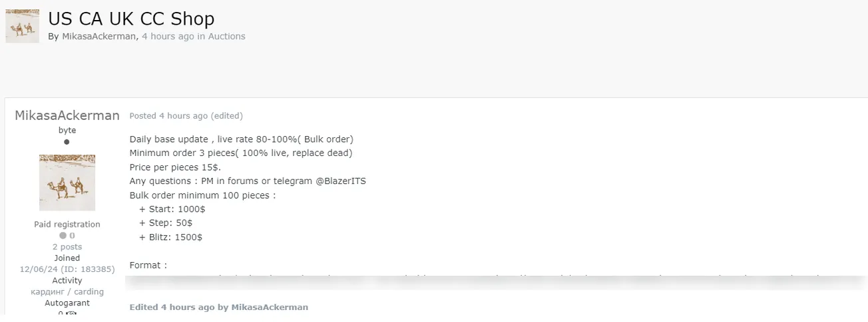Select the MikasaAckerman username above the post avatar
Image resolution: width=868 pixels, height=322 pixels.
pos(67,115)
